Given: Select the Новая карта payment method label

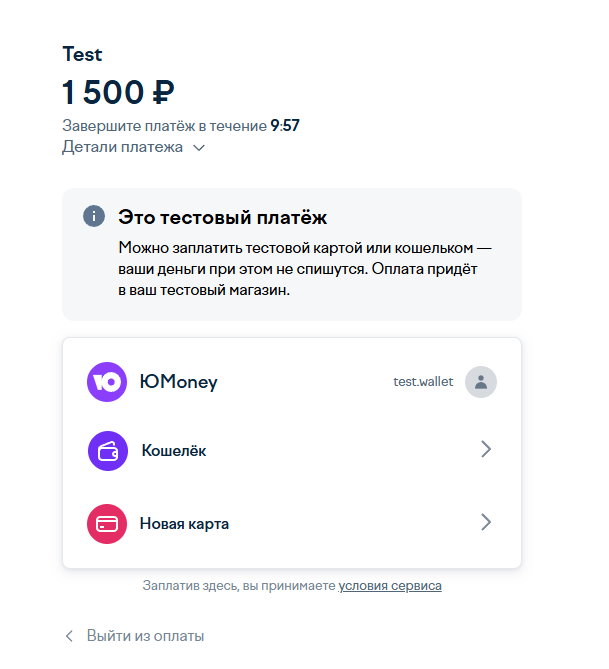Looking at the screenshot, I should [x=184, y=523].
